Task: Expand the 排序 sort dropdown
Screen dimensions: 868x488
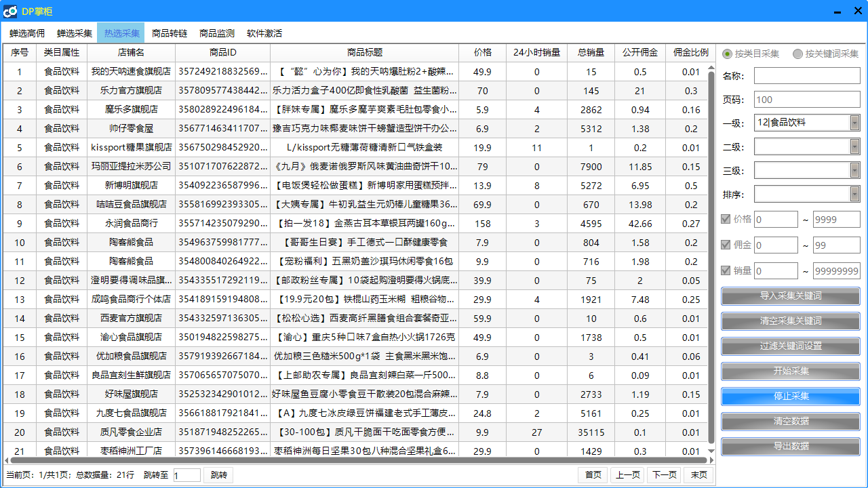Action: tap(854, 194)
